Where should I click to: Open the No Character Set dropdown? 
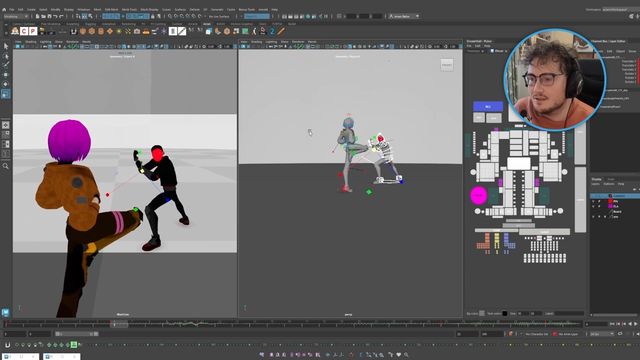[x=536, y=334]
